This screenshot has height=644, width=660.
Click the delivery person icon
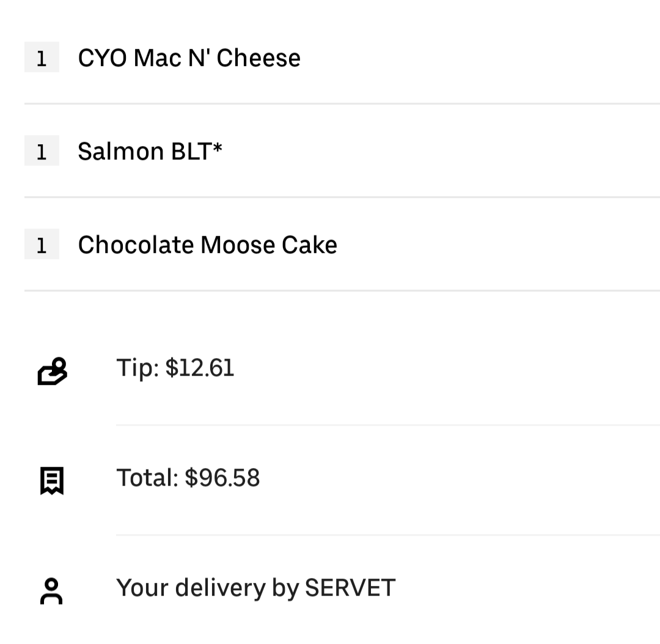point(51,591)
